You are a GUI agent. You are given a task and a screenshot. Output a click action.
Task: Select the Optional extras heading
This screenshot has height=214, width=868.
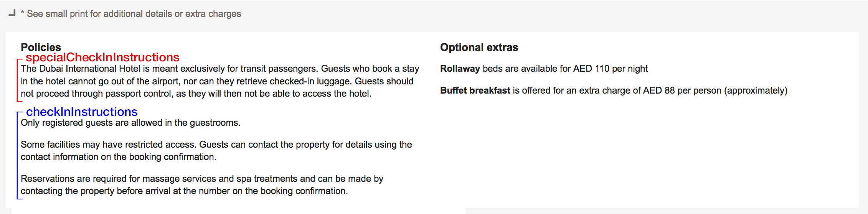479,47
